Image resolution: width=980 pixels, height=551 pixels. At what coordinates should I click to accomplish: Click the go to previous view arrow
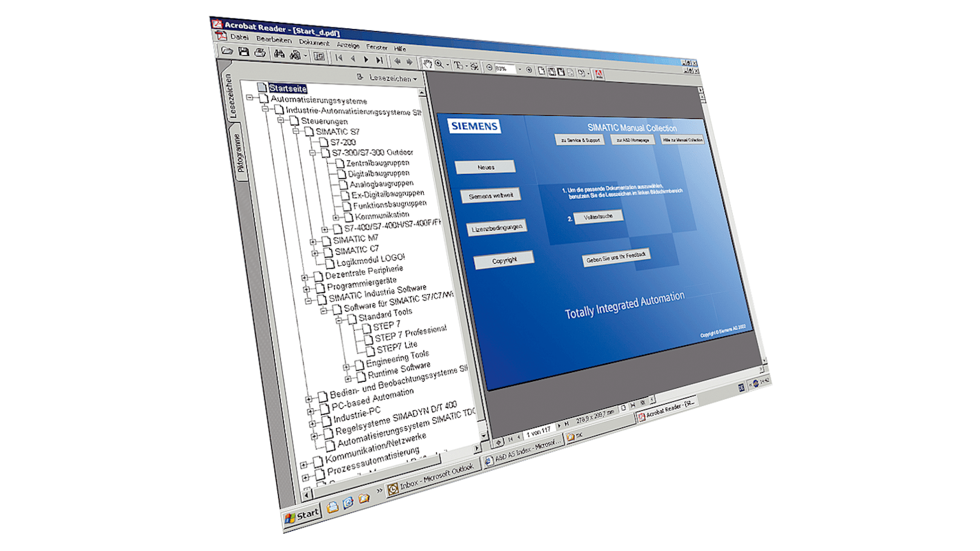point(398,61)
